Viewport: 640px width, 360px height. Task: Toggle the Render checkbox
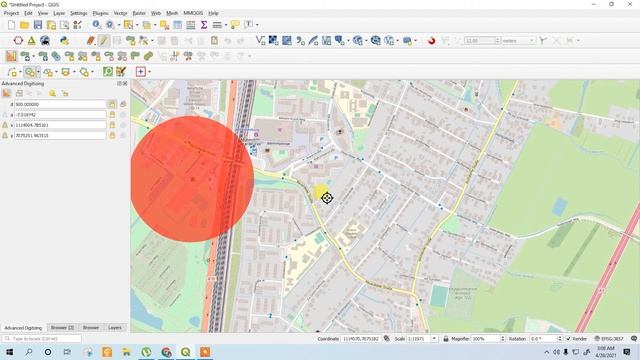pos(568,339)
